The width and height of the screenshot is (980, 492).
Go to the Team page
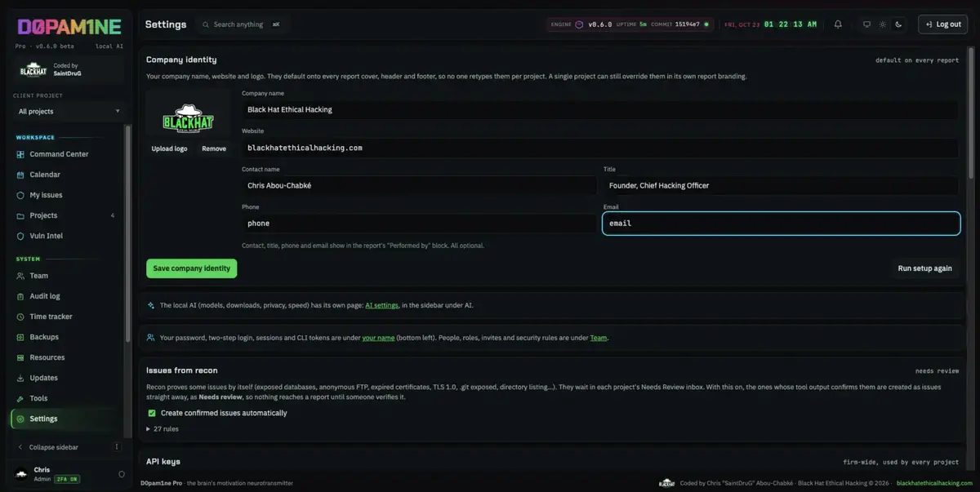point(65,276)
